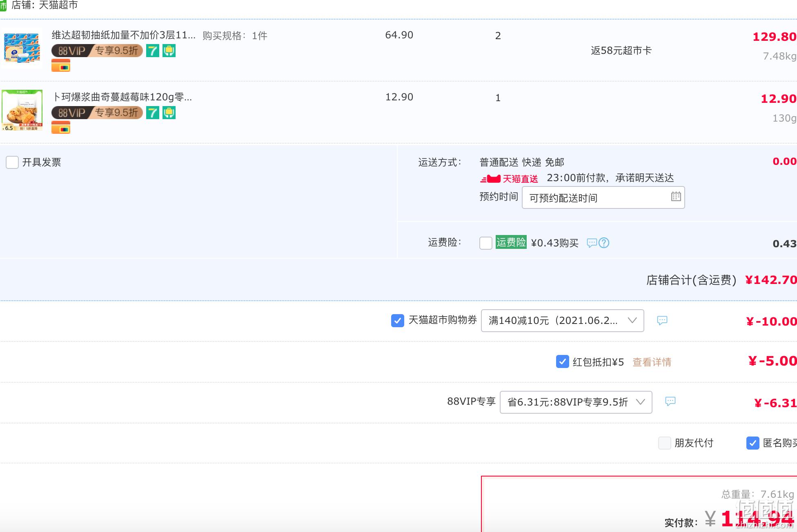Click the 可预约配送时间 delivery time field
This screenshot has width=797, height=532.
603,198
